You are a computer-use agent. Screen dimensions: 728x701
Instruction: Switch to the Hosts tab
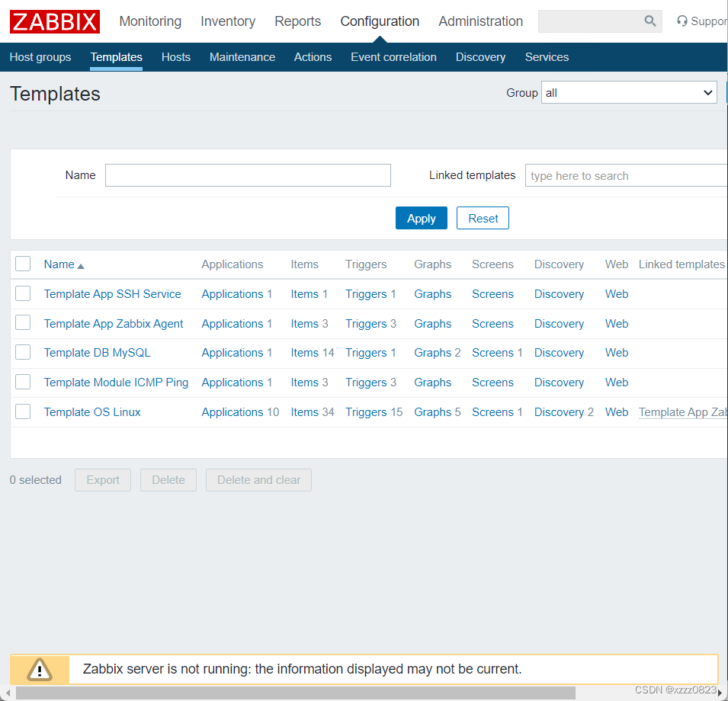coord(176,57)
